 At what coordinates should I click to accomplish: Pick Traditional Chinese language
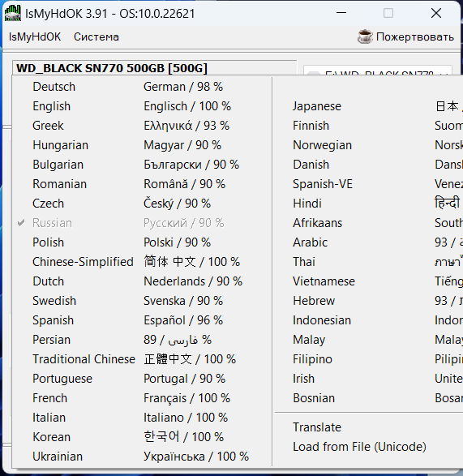point(142,358)
